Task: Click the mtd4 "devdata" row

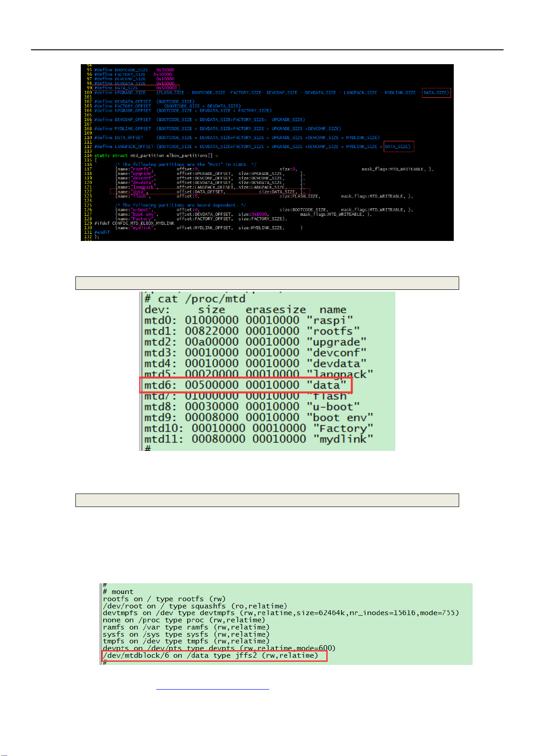Action: pos(255,363)
